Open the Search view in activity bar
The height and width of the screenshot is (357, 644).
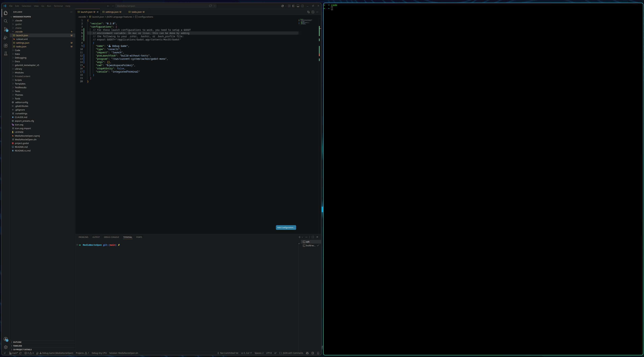(x=6, y=21)
